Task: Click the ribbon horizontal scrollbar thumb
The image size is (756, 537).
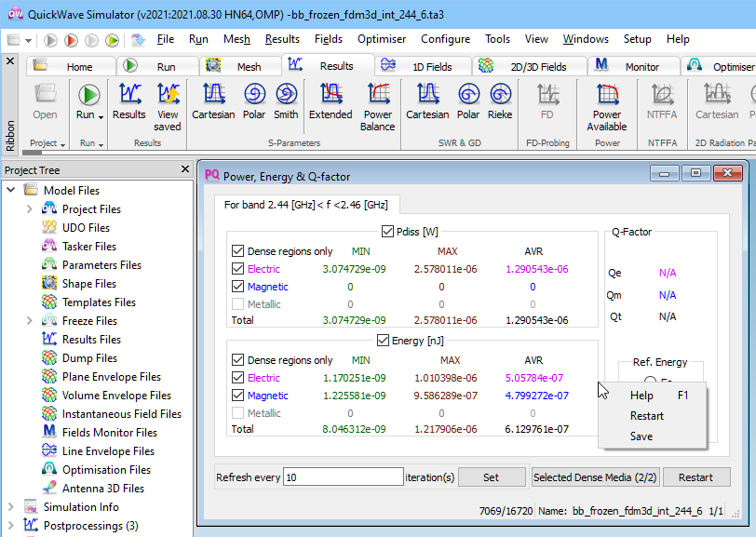Action: point(32,153)
